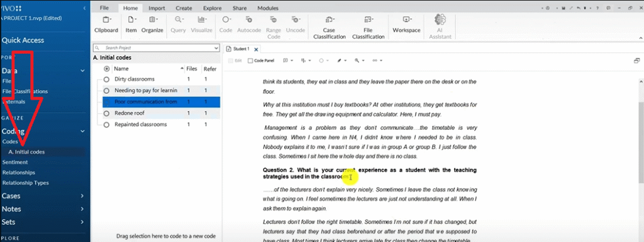Viewport: 644px width, 242px height.
Task: Open the Organize ribbon menu
Action: click(152, 25)
